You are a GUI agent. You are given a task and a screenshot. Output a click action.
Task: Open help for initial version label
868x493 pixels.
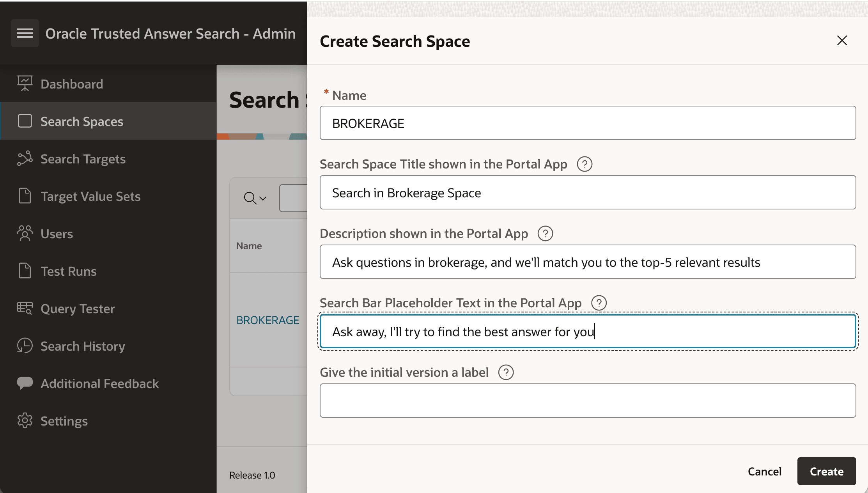[506, 372]
